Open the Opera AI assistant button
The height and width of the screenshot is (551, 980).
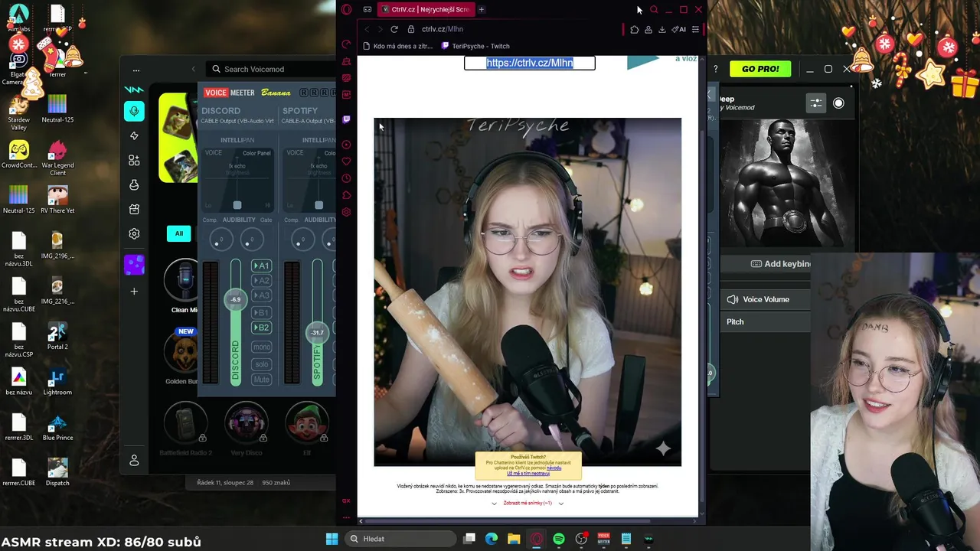(679, 30)
